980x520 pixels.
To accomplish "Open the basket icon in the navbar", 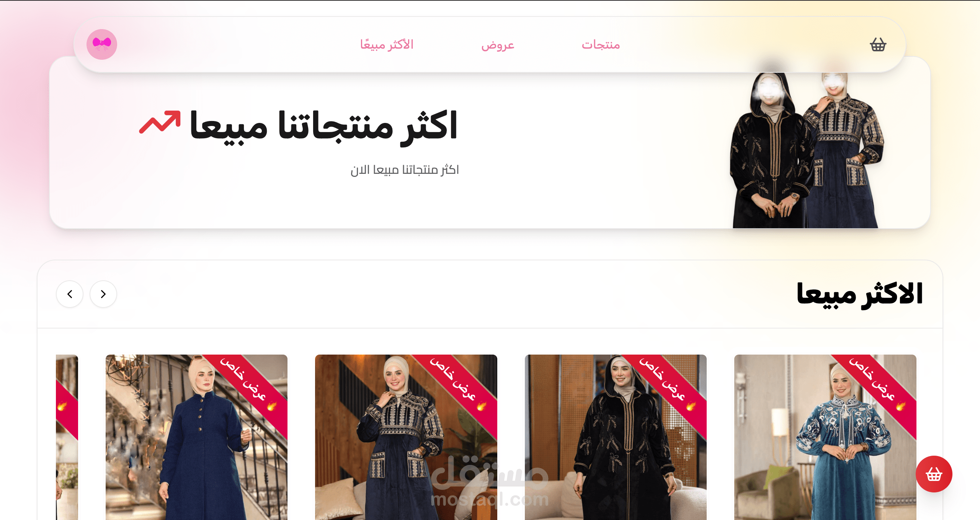I will [x=878, y=44].
